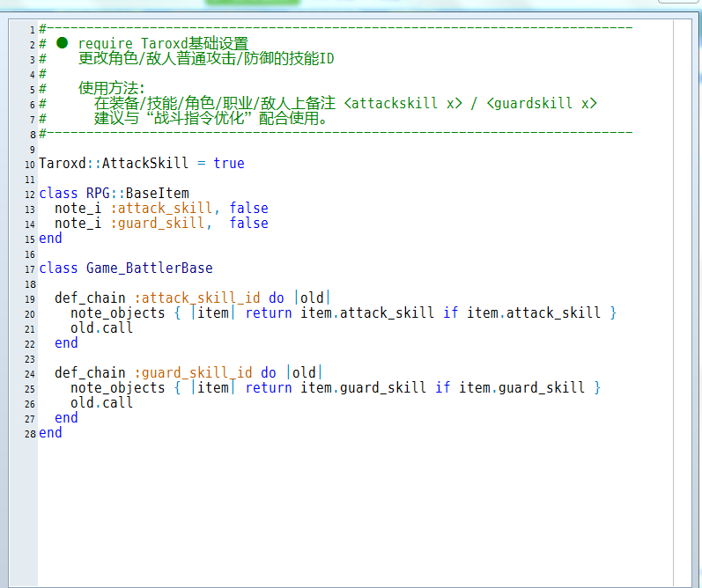Click 'def_chain' on line 24
The width and height of the screenshot is (702, 588).
click(90, 372)
